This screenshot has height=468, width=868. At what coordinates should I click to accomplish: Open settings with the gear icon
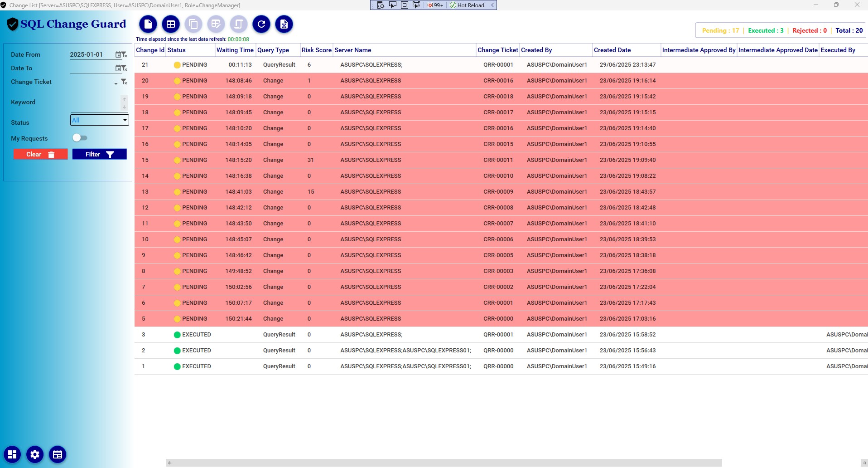tap(35, 454)
